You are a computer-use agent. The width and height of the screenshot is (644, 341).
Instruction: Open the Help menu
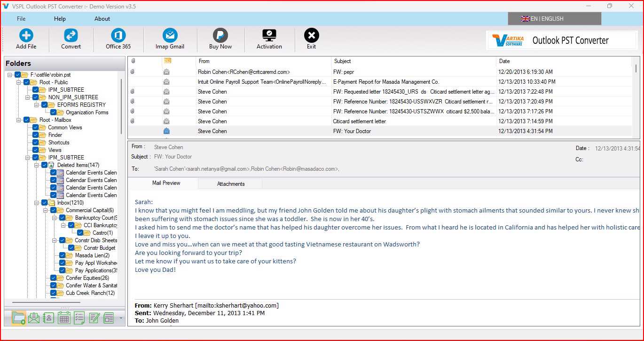(x=60, y=19)
